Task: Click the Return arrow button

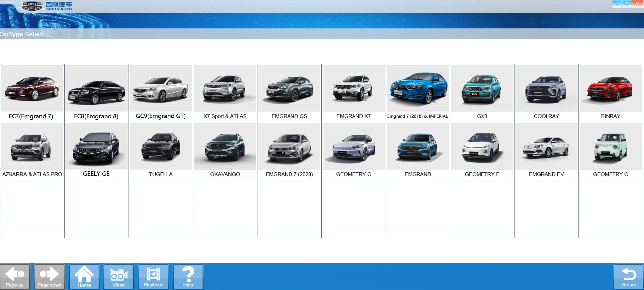Action: point(629,276)
